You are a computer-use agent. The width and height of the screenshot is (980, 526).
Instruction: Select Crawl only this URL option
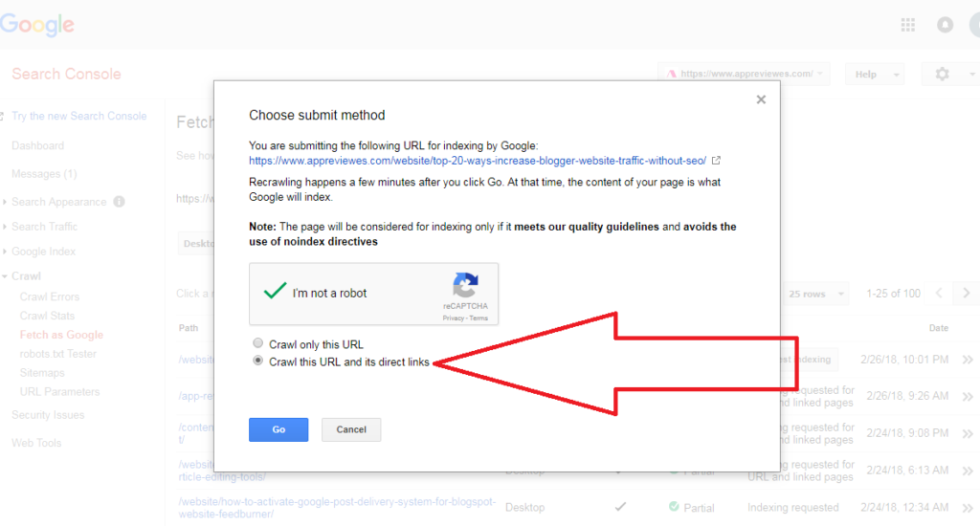[x=257, y=343]
